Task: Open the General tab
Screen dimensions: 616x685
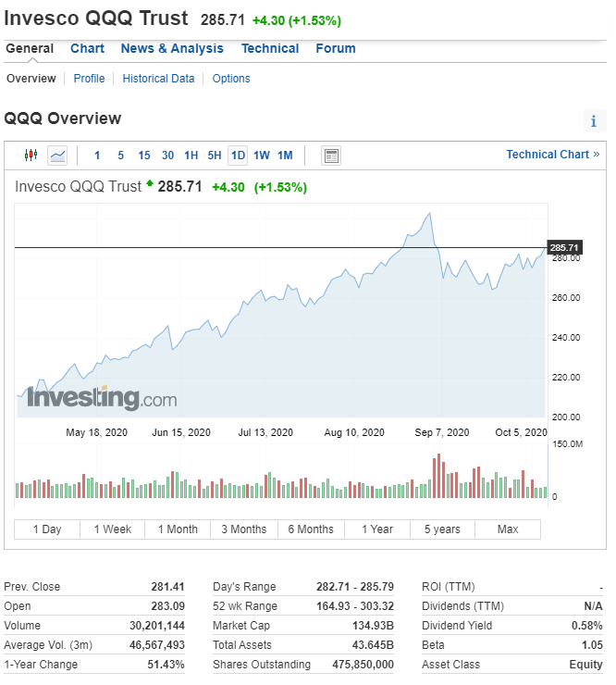Action: [30, 48]
